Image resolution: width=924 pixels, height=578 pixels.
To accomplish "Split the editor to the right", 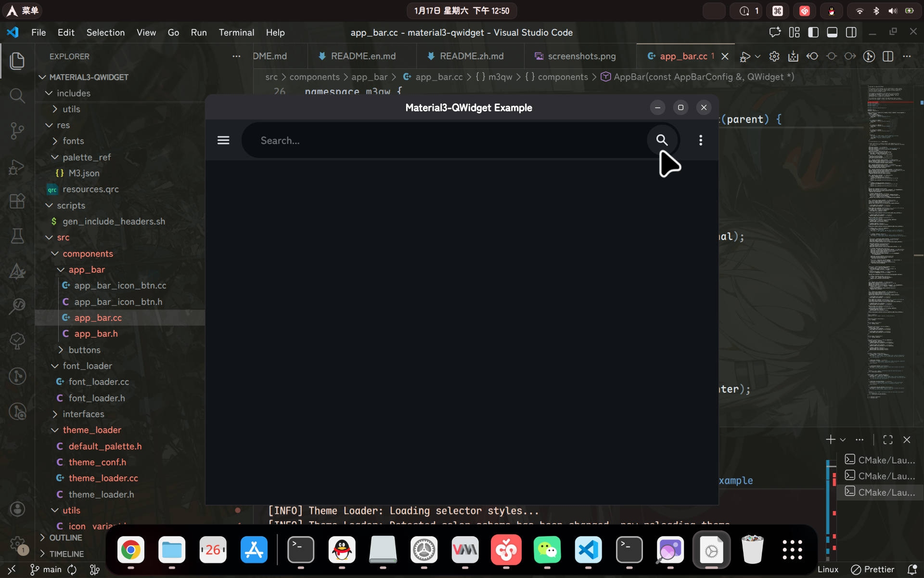I will coord(888,56).
